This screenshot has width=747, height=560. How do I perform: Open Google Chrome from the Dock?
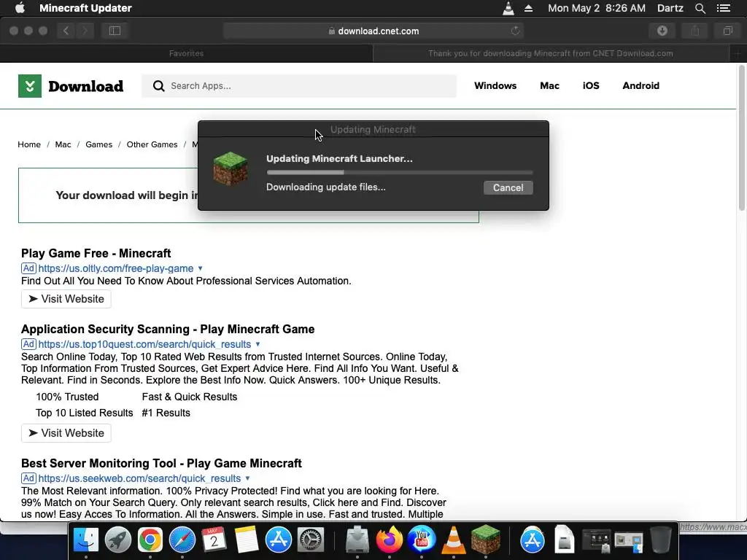coord(150,540)
